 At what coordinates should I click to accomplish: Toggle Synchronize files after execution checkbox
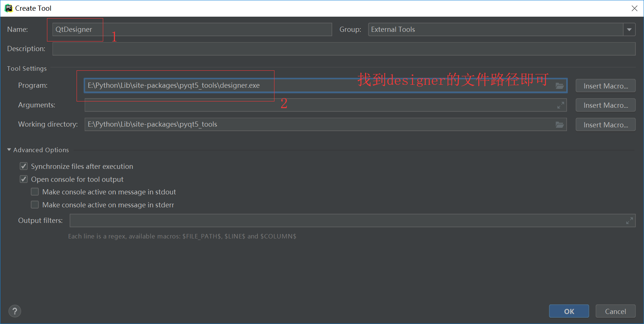(24, 166)
